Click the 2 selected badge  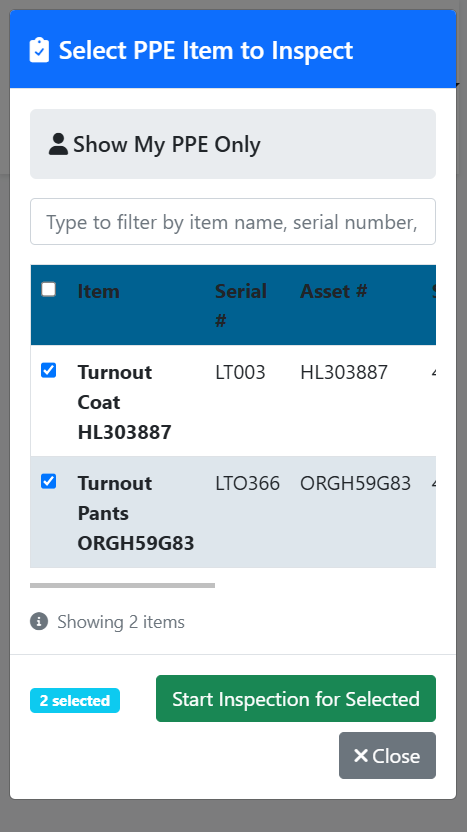75,700
